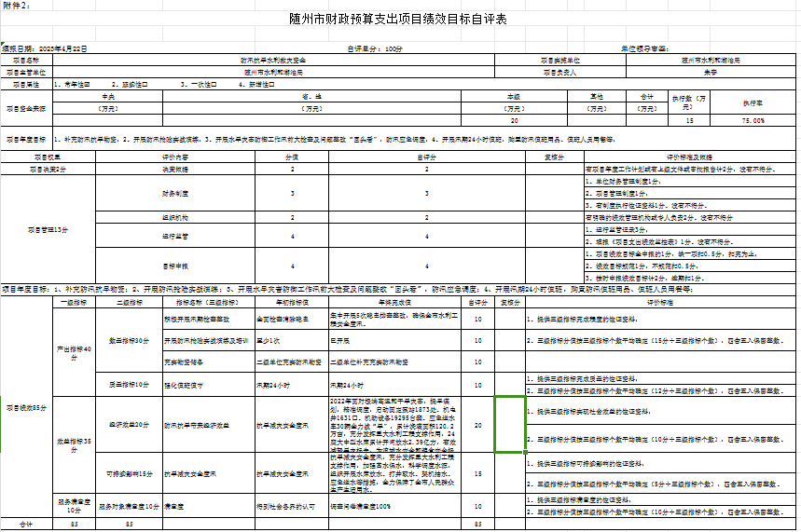
Task: Click the 项目实施单位 label cell
Action: 560,61
